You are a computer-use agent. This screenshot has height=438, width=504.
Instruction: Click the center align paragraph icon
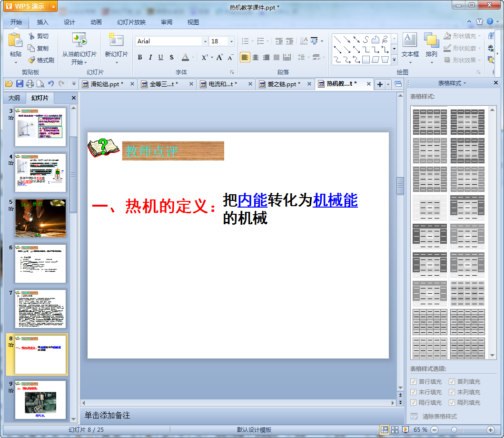click(x=256, y=57)
